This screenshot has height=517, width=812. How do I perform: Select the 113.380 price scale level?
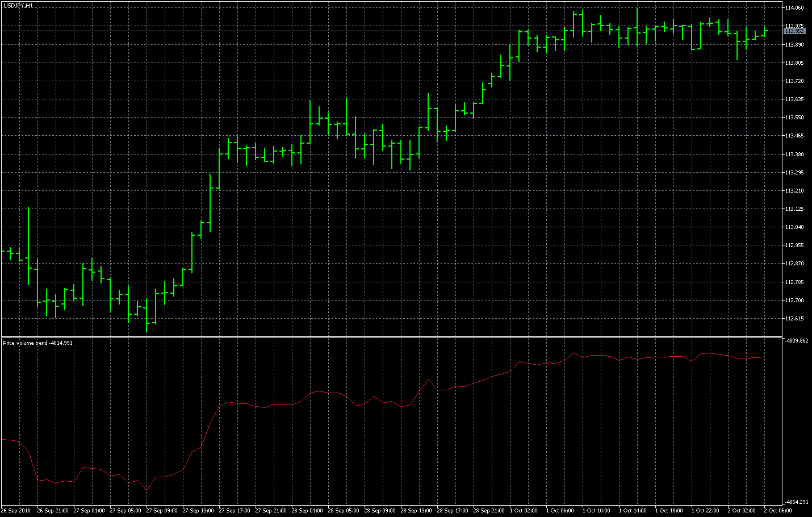(x=794, y=155)
